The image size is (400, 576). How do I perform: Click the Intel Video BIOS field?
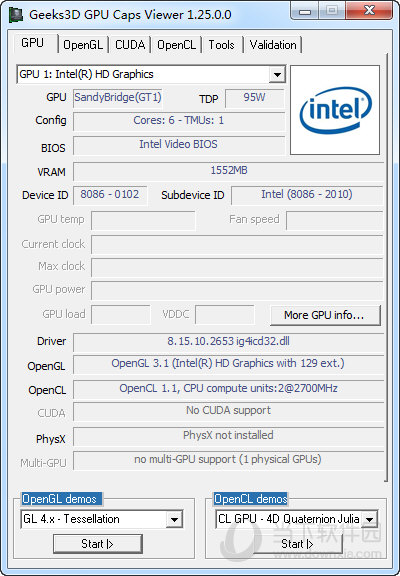(179, 145)
